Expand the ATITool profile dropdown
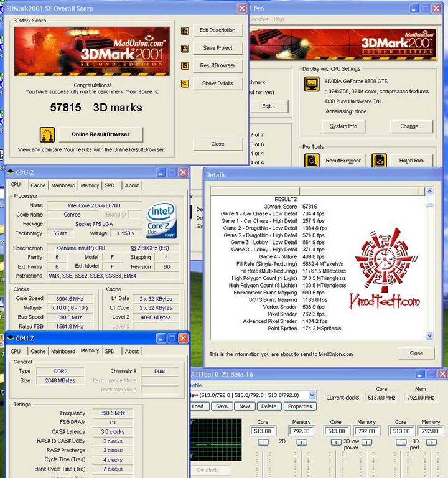The image size is (448, 478). coord(312,395)
